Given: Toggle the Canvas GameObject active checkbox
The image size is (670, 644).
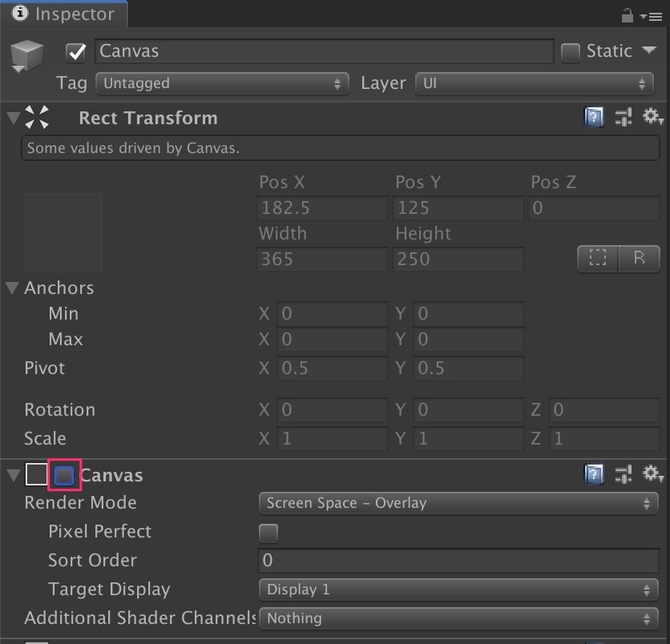Looking at the screenshot, I should coord(76,52).
